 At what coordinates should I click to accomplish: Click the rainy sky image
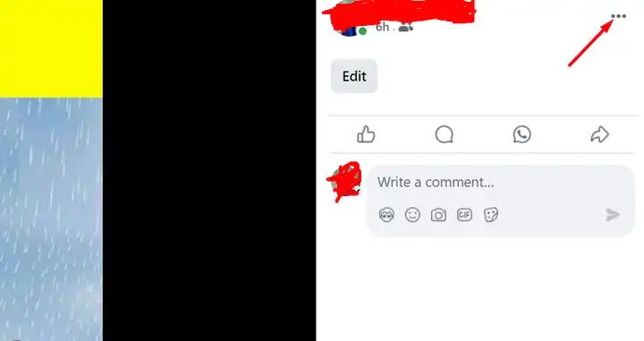point(51,219)
